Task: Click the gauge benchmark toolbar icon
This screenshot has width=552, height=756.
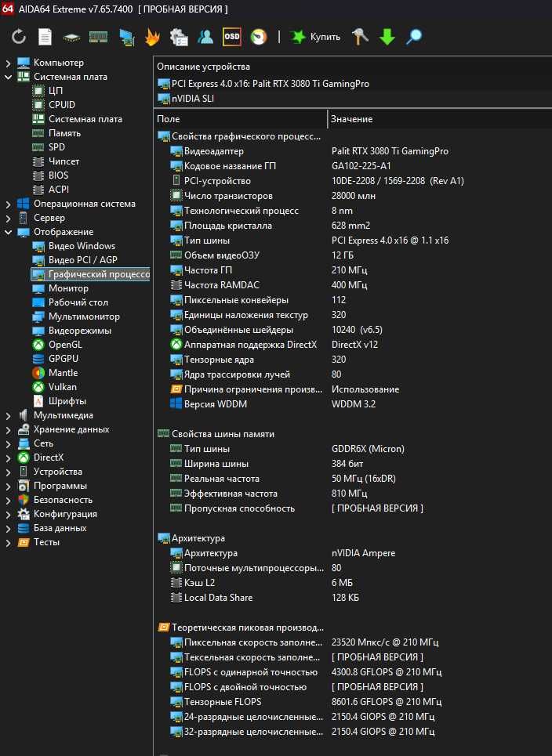Action: click(259, 37)
